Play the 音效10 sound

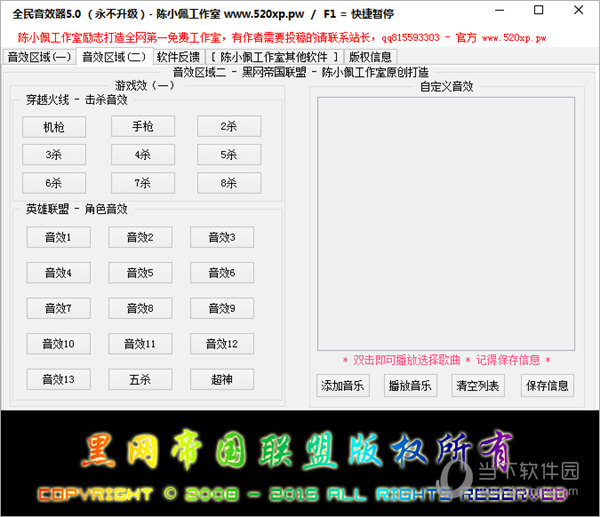(x=59, y=344)
